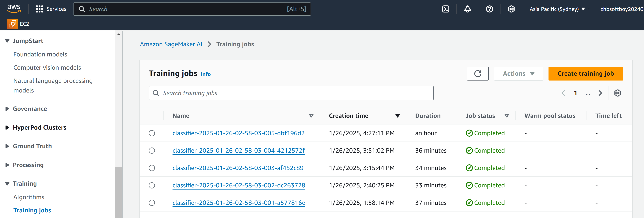This screenshot has width=644, height=218.
Task: Click the Completed check icon for job 001-a577816e
Action: click(x=469, y=203)
